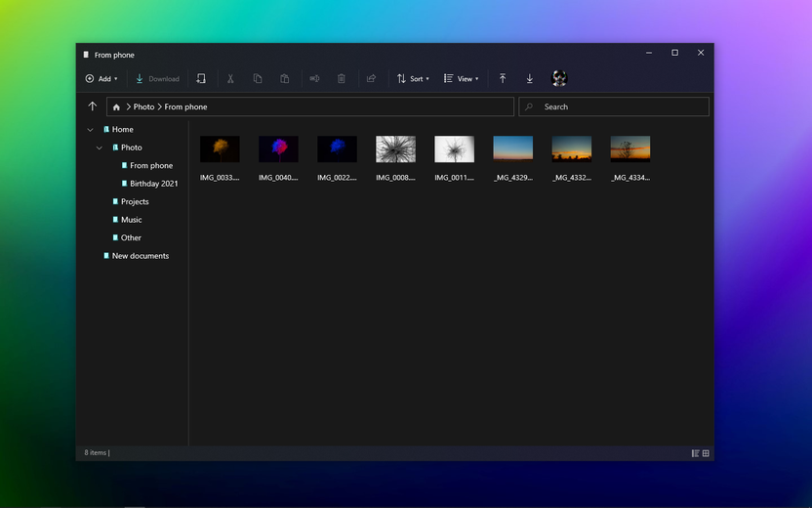Select the IMG_0008 black-and-white thumbnail
The width and height of the screenshot is (812, 508).
395,149
